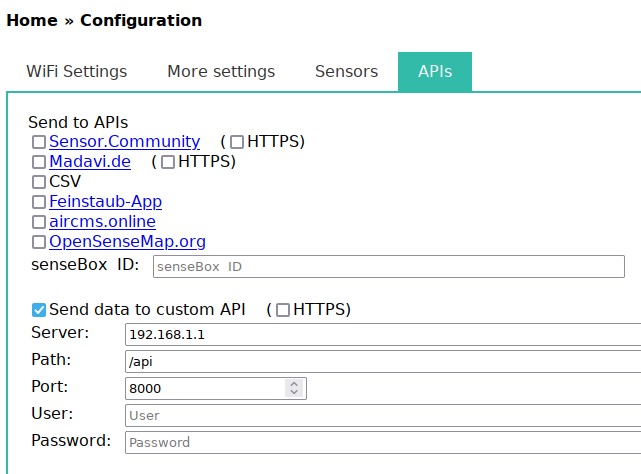Focus the senseBox ID input field
The width and height of the screenshot is (641, 474).
388,267
